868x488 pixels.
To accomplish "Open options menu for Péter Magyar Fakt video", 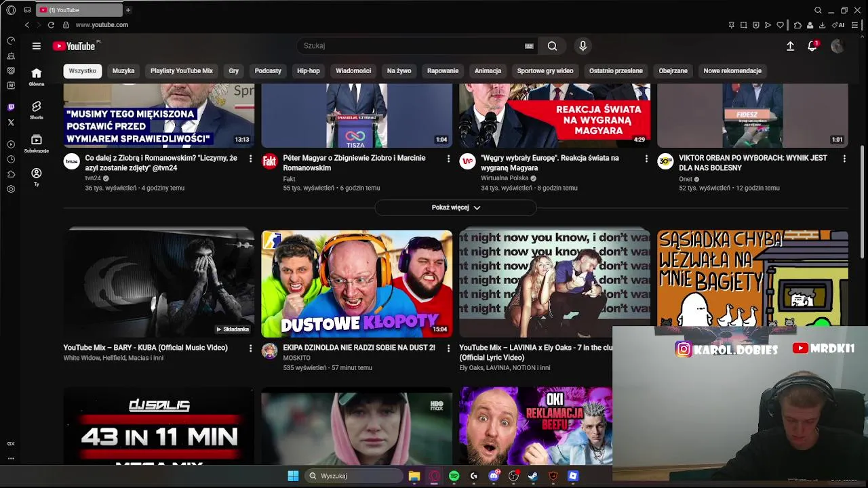I will pyautogui.click(x=448, y=159).
